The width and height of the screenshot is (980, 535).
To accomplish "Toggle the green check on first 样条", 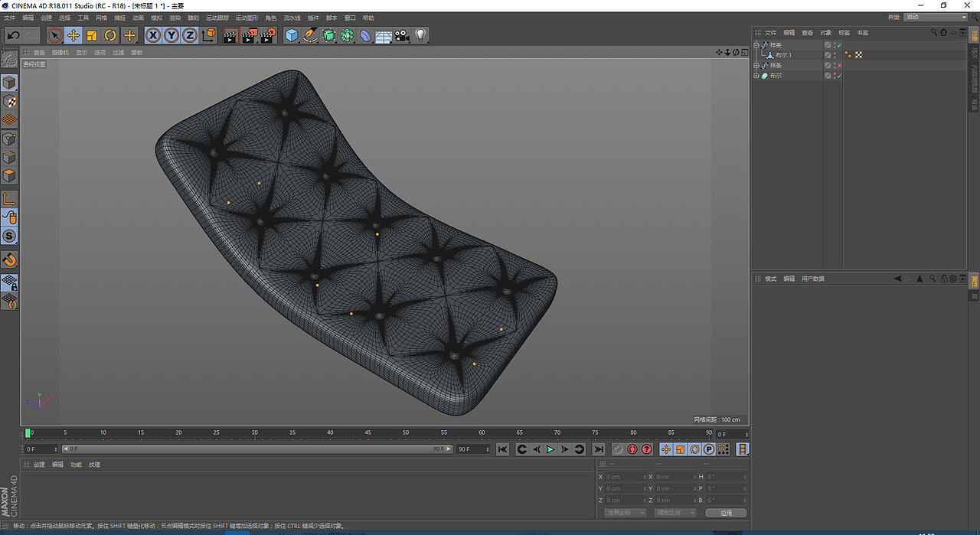I will click(840, 45).
